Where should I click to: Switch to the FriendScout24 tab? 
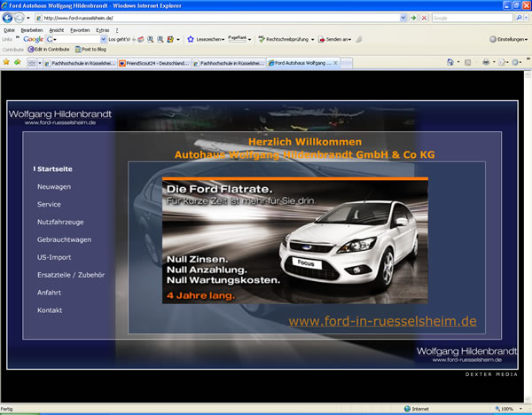153,63
